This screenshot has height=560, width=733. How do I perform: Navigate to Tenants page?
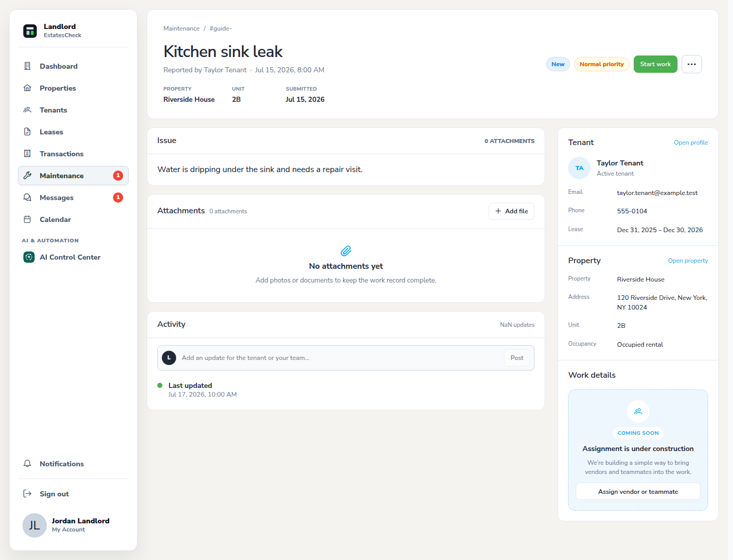coord(73,110)
